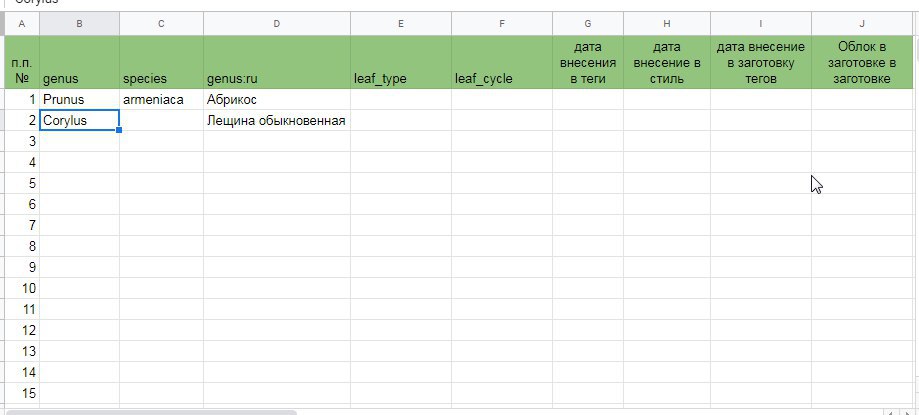The image size is (919, 415).
Task: Click the 'genus:ru' header cell
Action: [277, 62]
